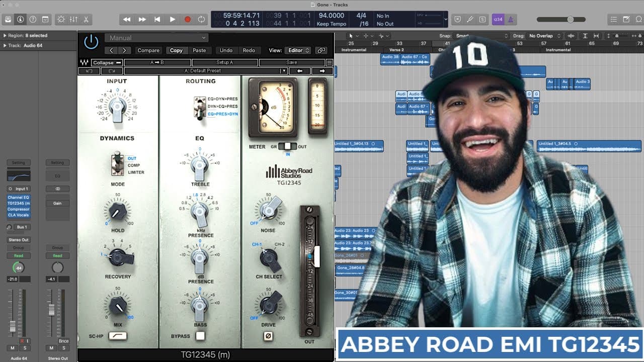The image size is (644, 362).
Task: Toggle the EQ BYPASS button
Action: (x=201, y=336)
